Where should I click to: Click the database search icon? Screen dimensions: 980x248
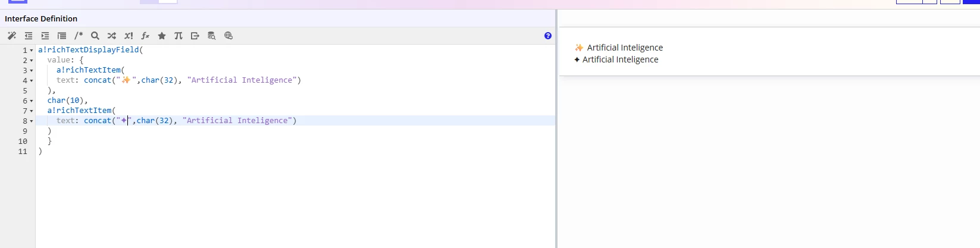pos(212,36)
